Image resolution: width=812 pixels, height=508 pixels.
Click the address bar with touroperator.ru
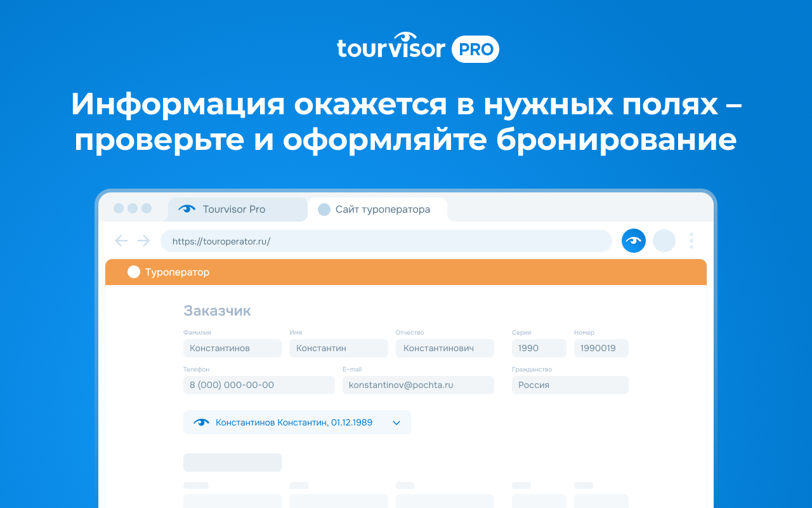(x=386, y=241)
